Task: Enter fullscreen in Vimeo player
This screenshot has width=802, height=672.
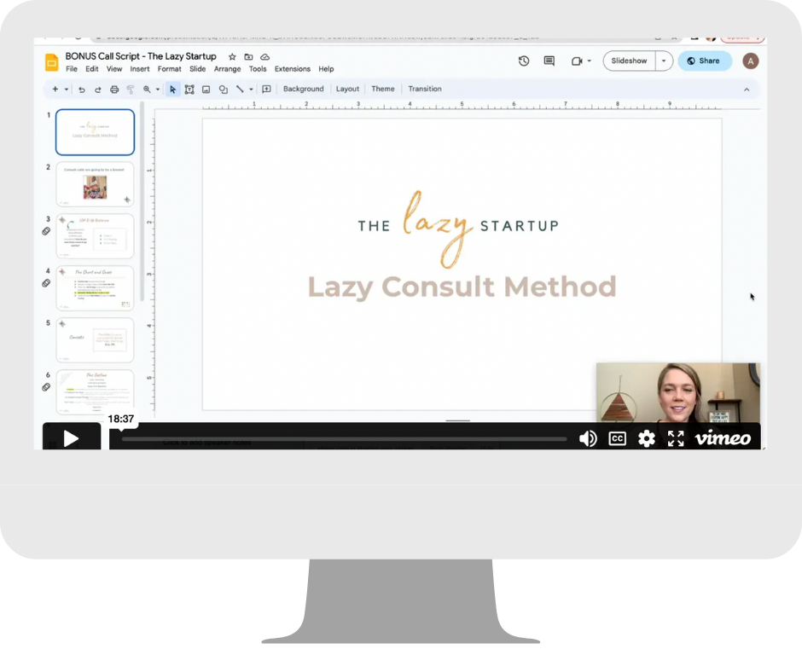Action: [x=676, y=438]
